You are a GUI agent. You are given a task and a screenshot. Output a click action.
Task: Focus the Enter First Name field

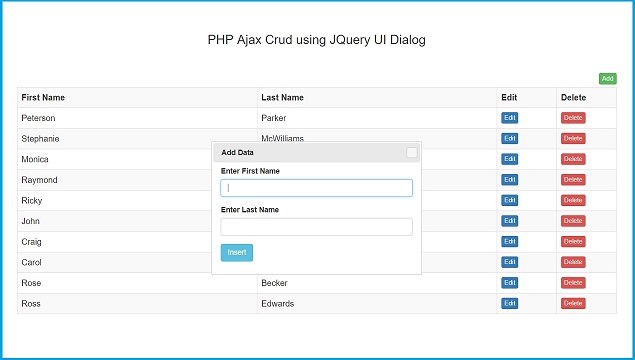(316, 188)
